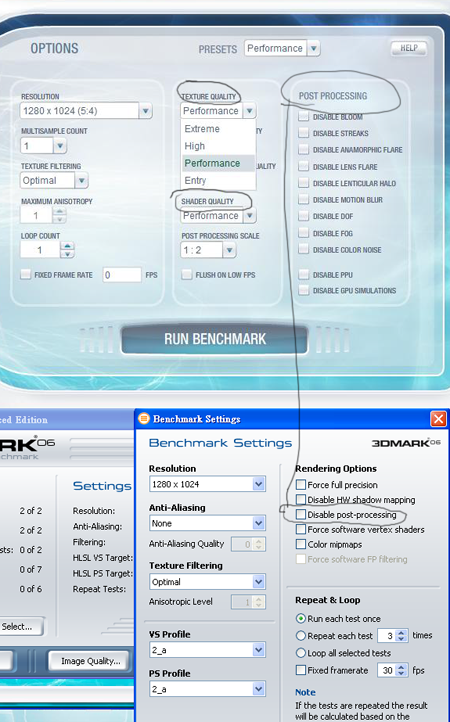The image size is (450, 722).
Task: Enable Color mipmaps checkbox
Action: [x=301, y=544]
